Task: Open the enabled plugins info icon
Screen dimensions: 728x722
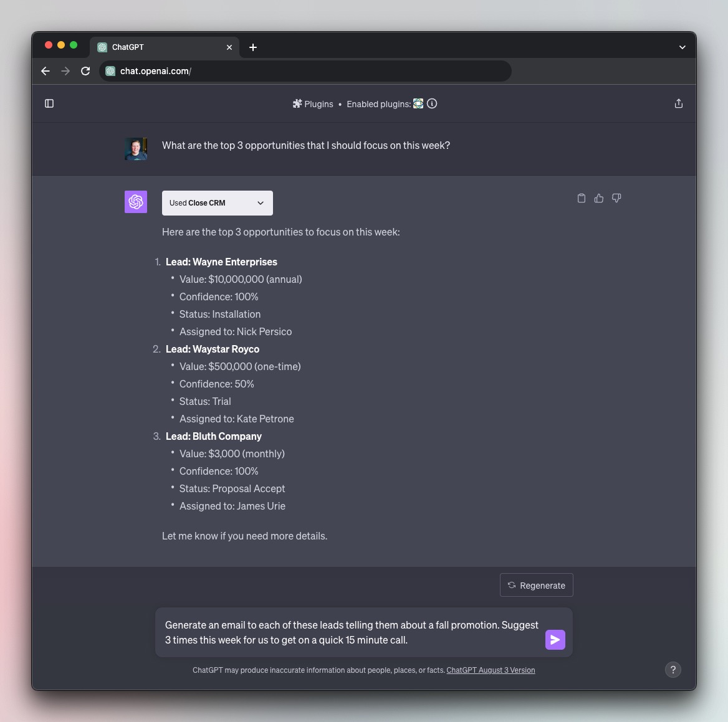Action: [432, 103]
